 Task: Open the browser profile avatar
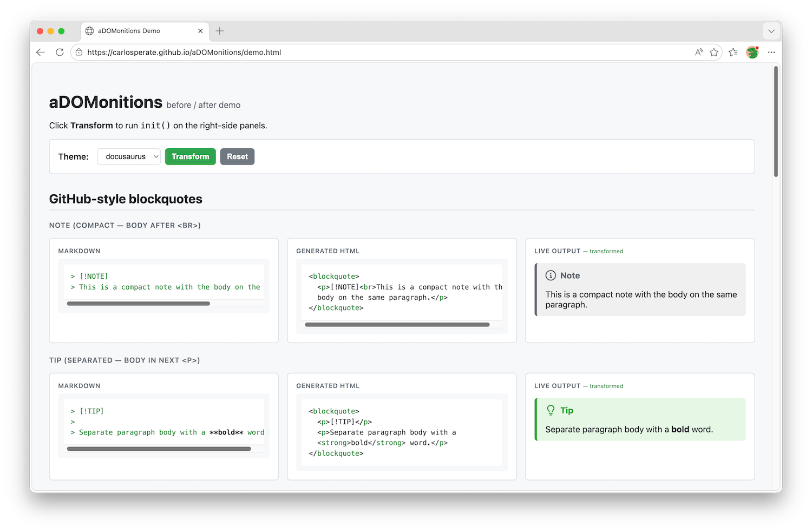pos(752,52)
